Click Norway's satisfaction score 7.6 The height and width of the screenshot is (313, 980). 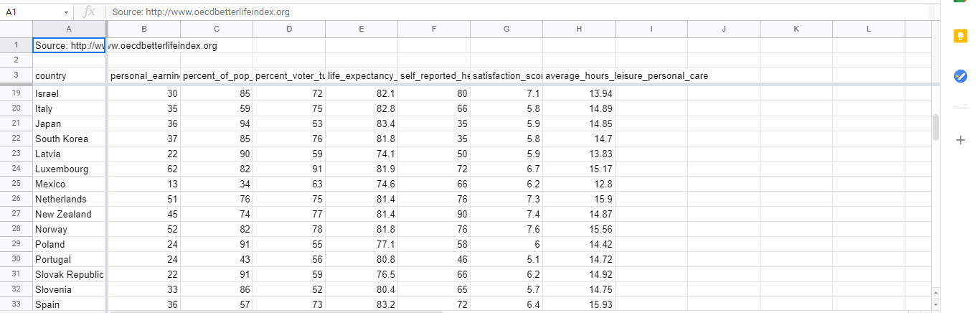[507, 229]
